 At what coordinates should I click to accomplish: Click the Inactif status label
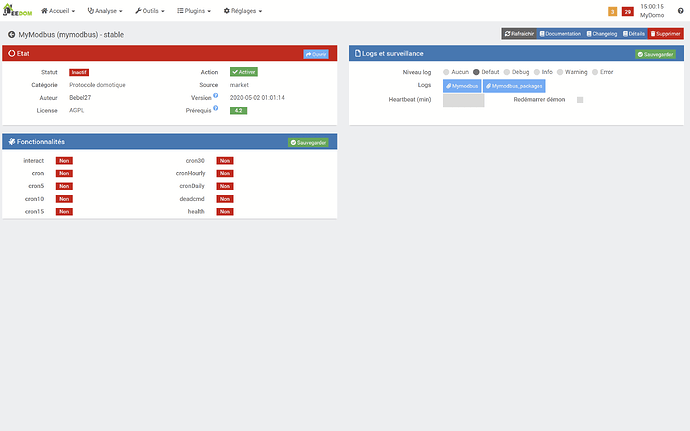click(x=79, y=72)
